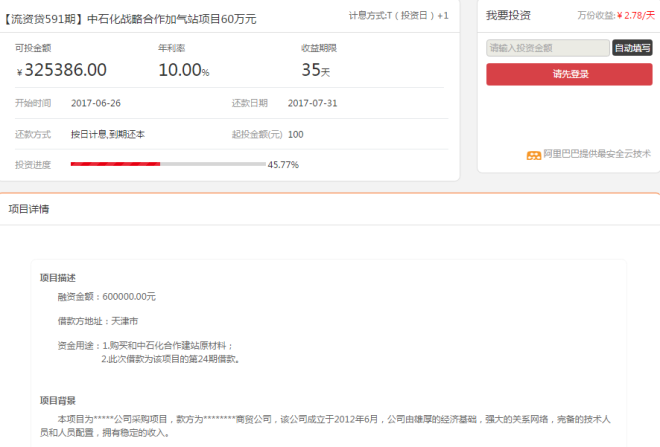Image resolution: width=660 pixels, height=447 pixels.
Task: Click the 开始时间 label
Action: coord(33,103)
